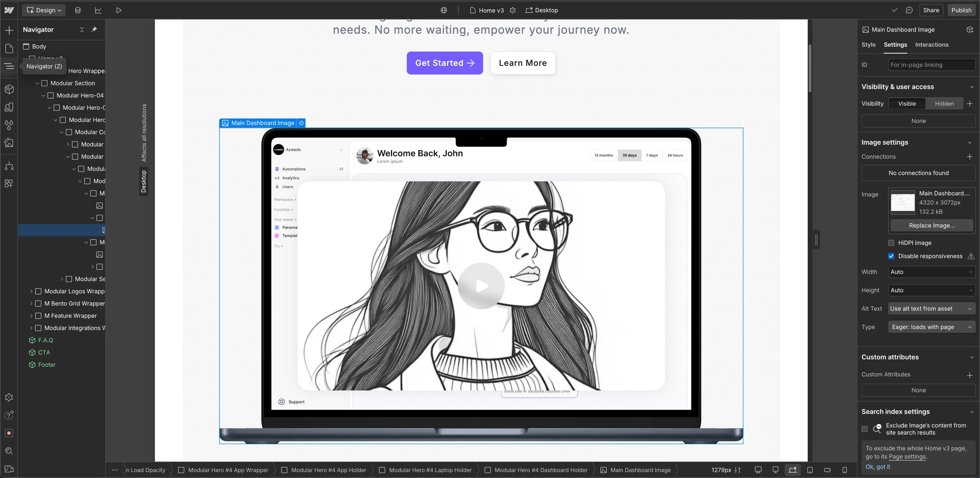Open the search magnifier icon in left bar
980x478 pixels.
click(9, 451)
